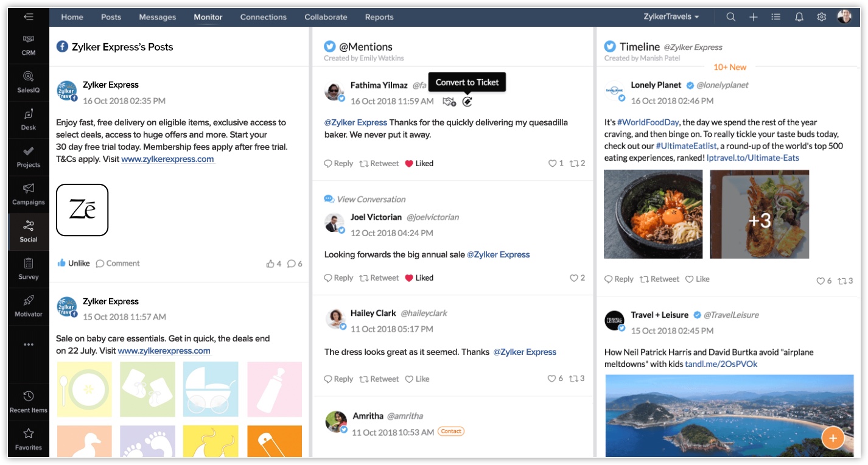Collapse the left sidebar with the arrow icon
This screenshot has width=868, height=465.
(28, 16)
